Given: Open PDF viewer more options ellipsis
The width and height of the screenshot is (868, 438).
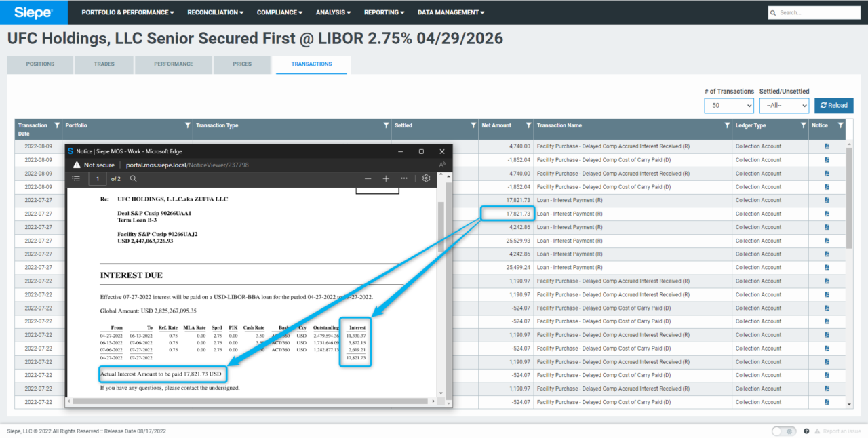Looking at the screenshot, I should coord(404,178).
